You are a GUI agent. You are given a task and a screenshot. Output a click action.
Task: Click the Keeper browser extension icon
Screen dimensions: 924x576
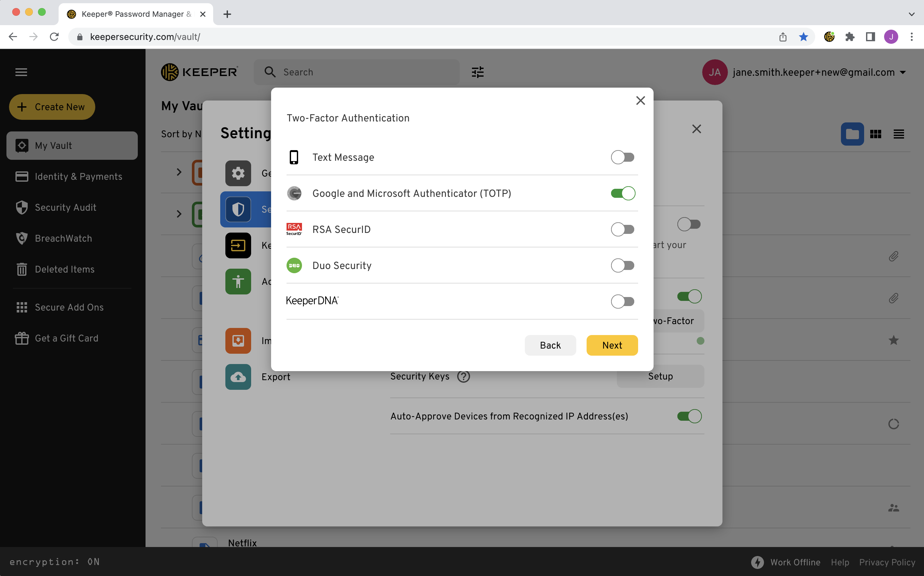829,37
